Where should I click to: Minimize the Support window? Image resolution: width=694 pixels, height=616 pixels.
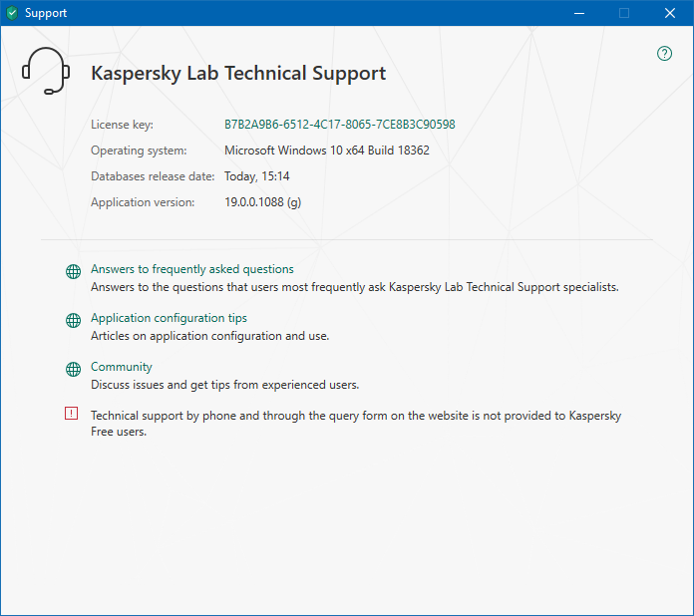pyautogui.click(x=579, y=13)
